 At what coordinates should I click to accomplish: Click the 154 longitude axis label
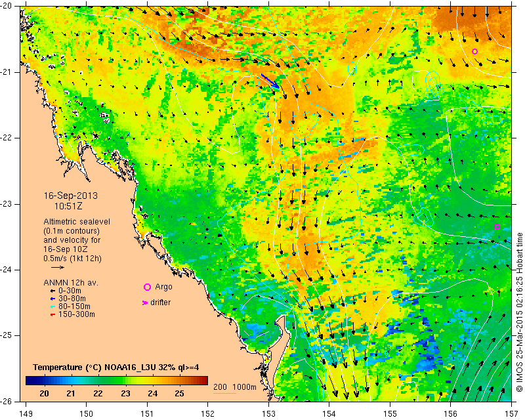329,414
